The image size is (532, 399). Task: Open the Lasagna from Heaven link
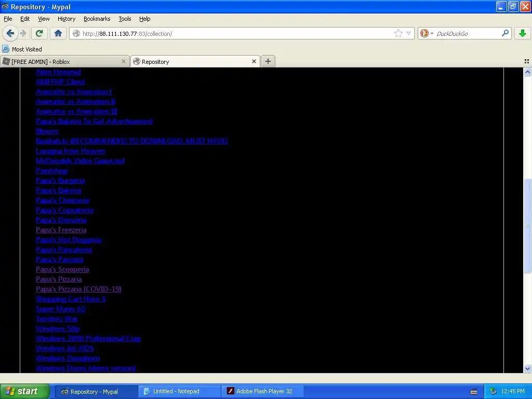(x=70, y=151)
